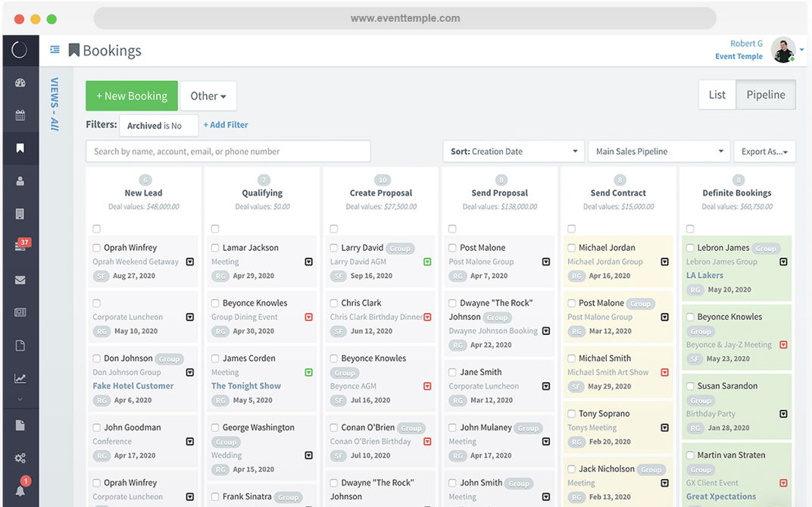
Task: Click the Add Filter link
Action: [x=226, y=125]
